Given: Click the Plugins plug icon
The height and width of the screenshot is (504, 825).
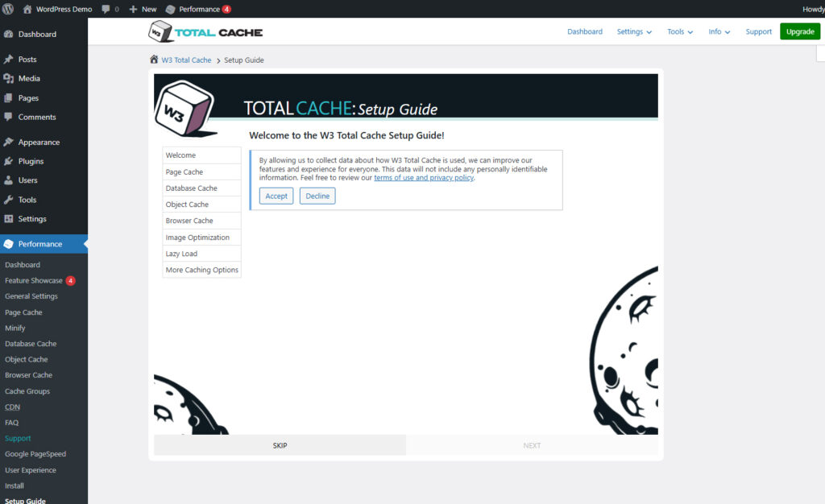Looking at the screenshot, I should click(8, 161).
